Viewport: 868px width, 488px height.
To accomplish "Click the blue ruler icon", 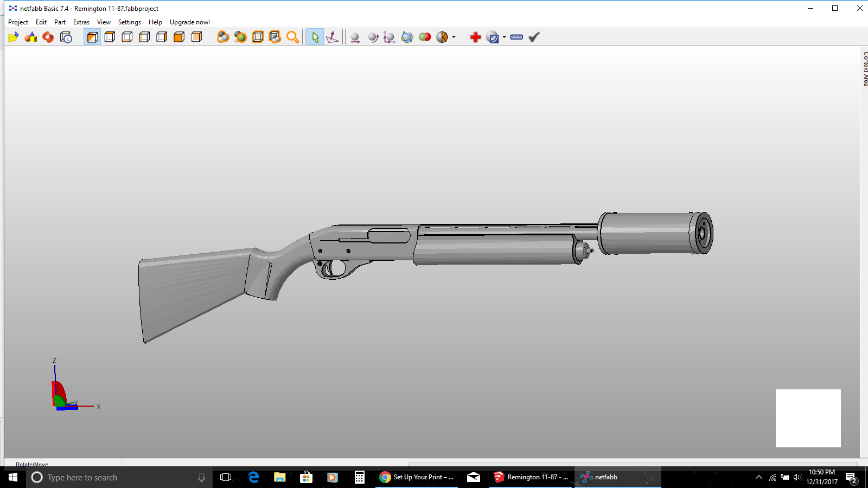I will (x=516, y=37).
